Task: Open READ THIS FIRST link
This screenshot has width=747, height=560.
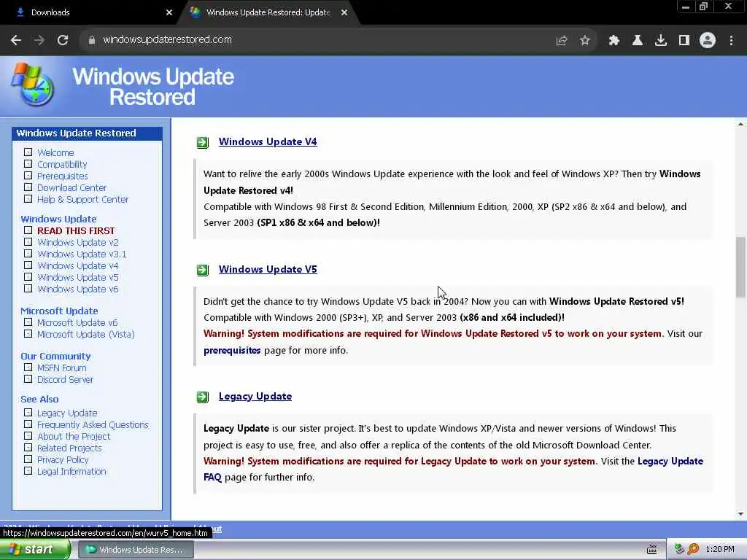Action: point(76,231)
